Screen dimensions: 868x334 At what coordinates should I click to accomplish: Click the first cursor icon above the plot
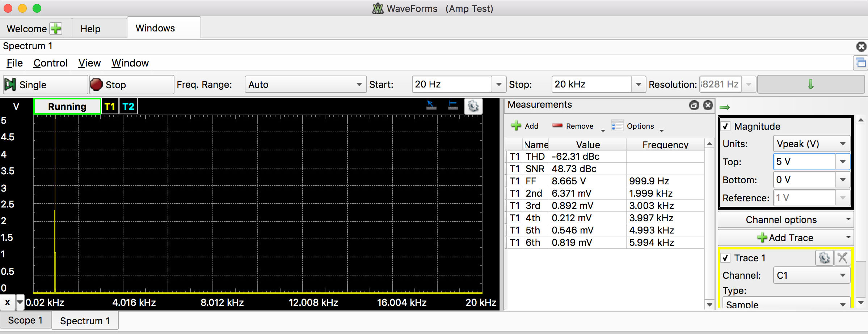431,106
